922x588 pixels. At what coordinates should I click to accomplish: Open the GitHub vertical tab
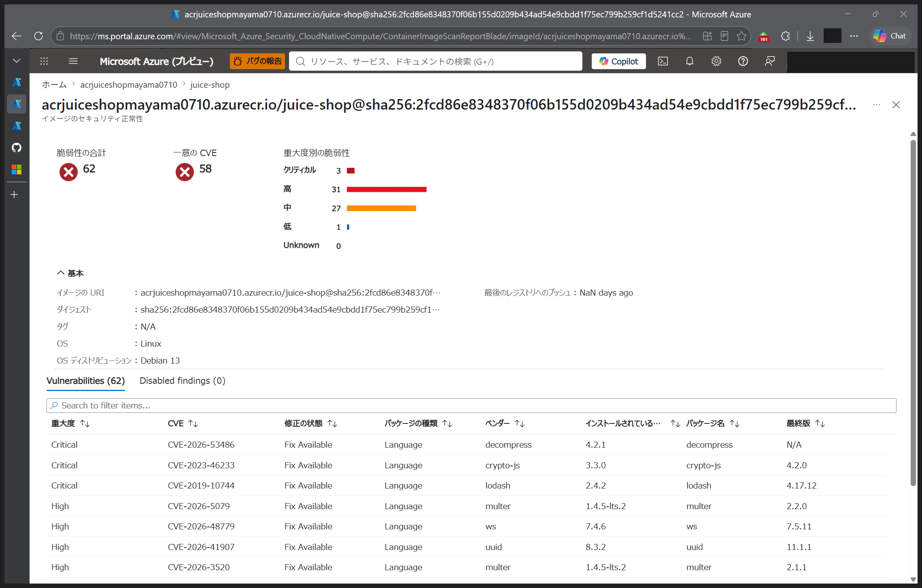tap(17, 148)
